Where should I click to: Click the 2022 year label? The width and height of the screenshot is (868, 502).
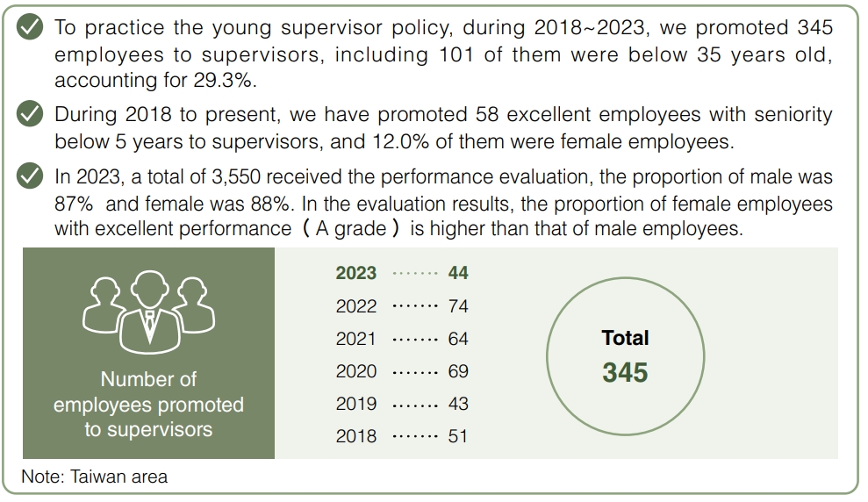[355, 306]
